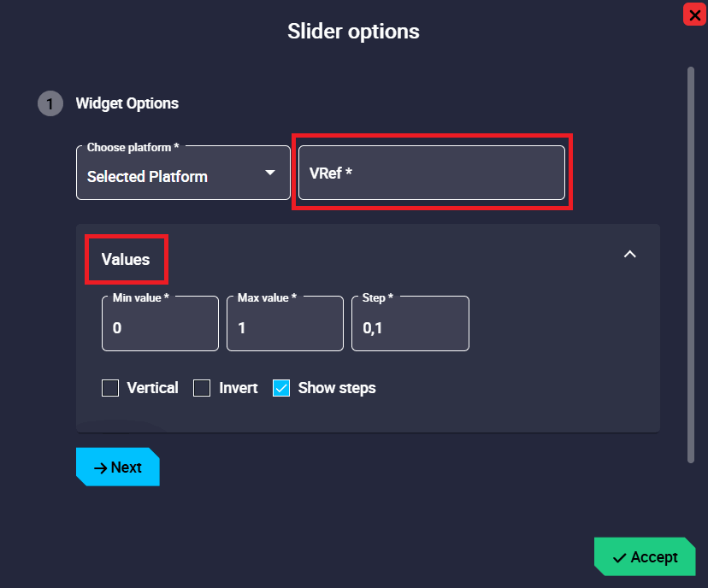Enable the Invert checkbox
Screen dimensions: 708x588
click(202, 388)
